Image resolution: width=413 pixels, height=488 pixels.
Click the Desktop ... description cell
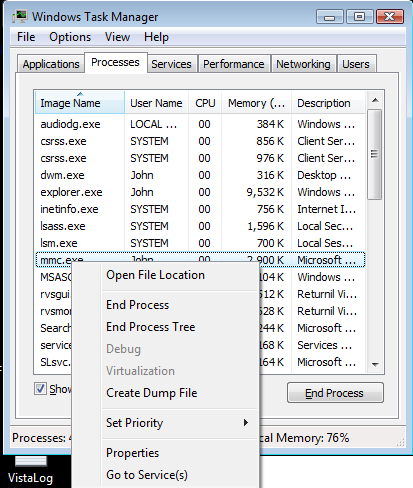[x=324, y=175]
